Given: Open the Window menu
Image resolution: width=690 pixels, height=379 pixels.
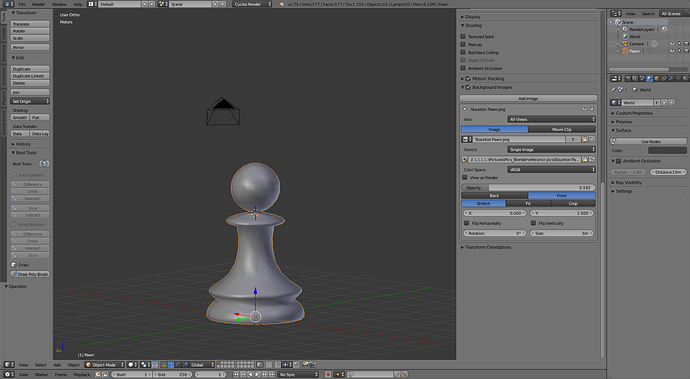Looking at the screenshot, I should pyautogui.click(x=59, y=4).
